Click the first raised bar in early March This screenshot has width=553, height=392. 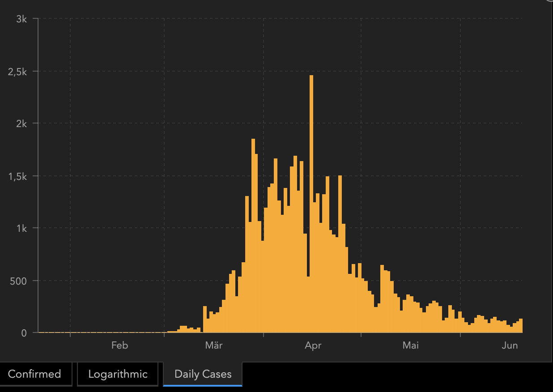click(x=205, y=320)
